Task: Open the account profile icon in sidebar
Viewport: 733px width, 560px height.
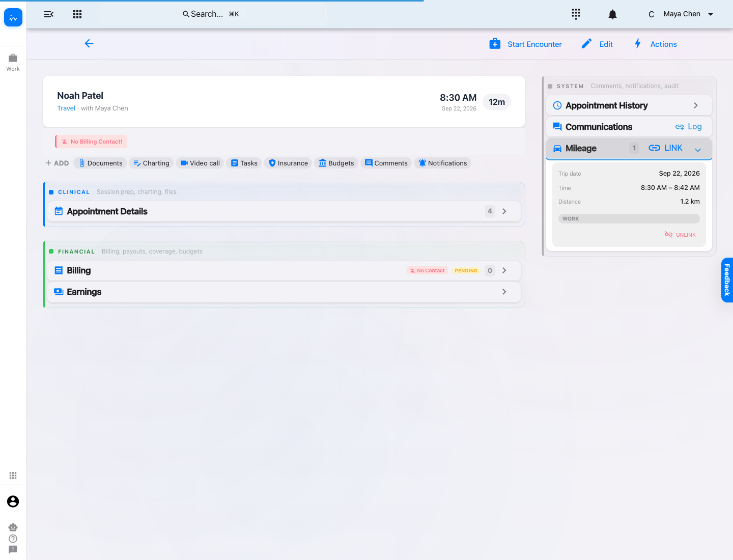Action: (13, 501)
